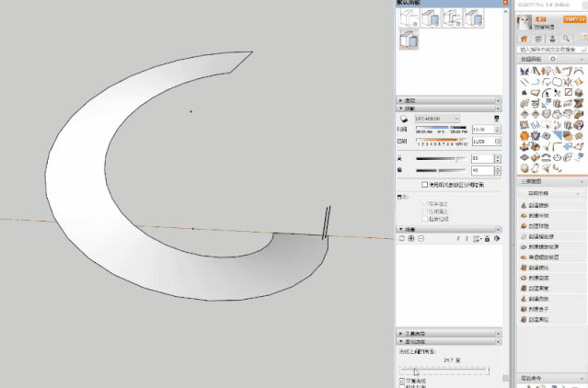Click the first icon in the 快捷面板 grid

[524, 70]
